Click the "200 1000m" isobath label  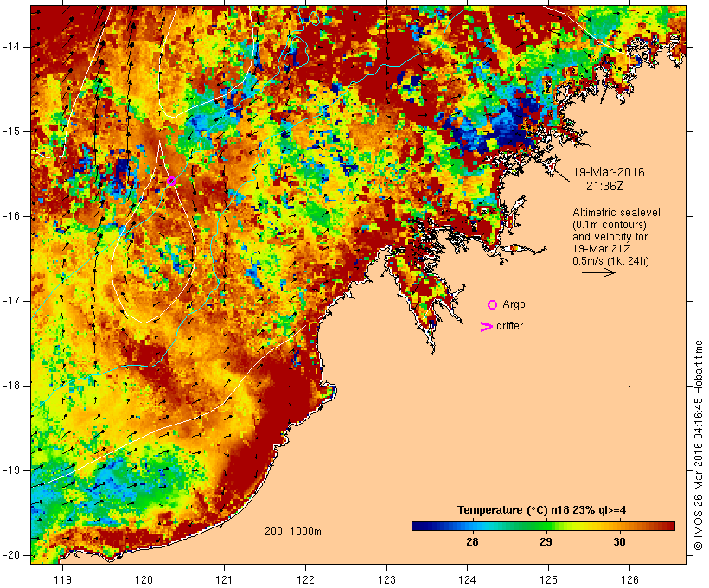293,532
